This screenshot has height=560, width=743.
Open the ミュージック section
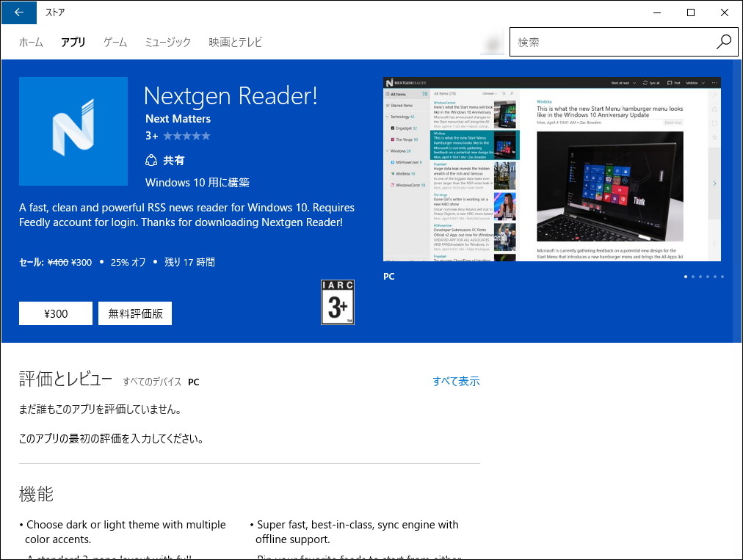pyautogui.click(x=167, y=42)
